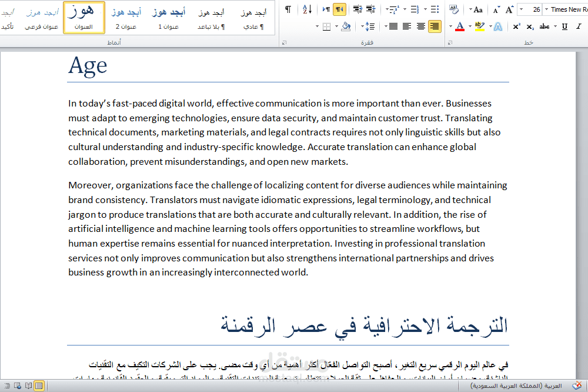Screen dimensions: 588x392
Task: Apply the بلا تباعد no spacing style
Action: tap(211, 18)
